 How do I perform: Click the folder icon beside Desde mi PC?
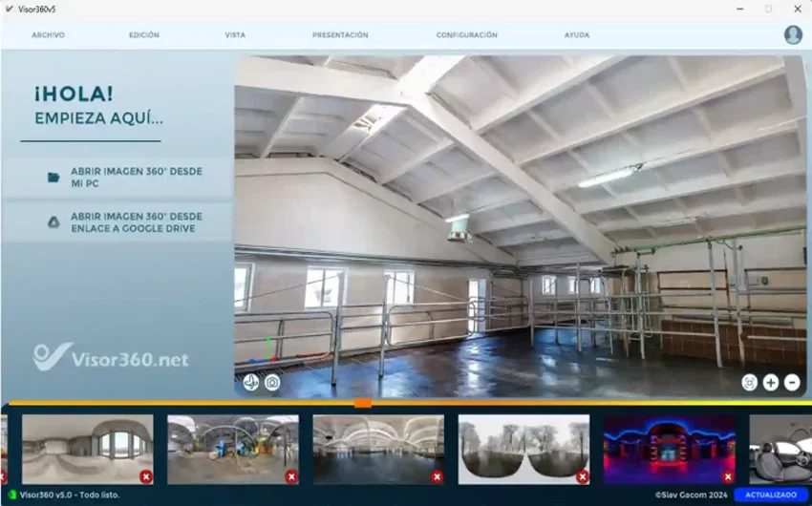(x=53, y=178)
